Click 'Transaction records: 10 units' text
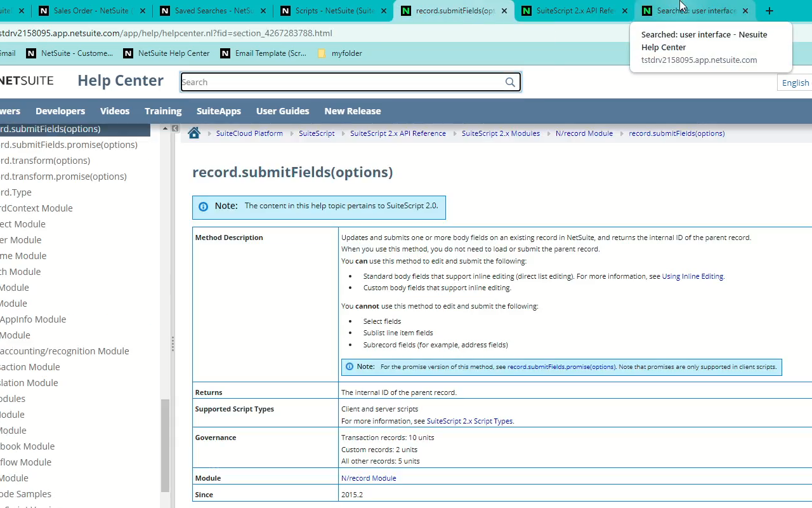Screen dimensions: 812x508 388,438
